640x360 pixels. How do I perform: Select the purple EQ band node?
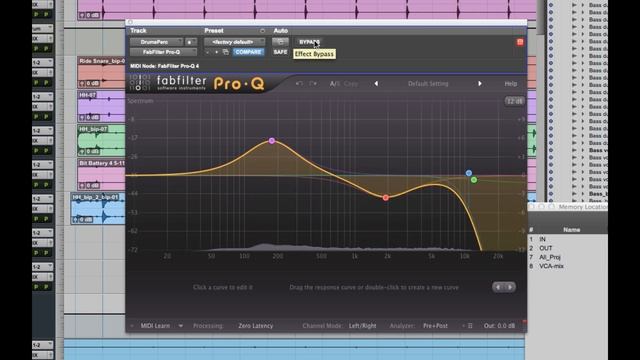(x=272, y=141)
